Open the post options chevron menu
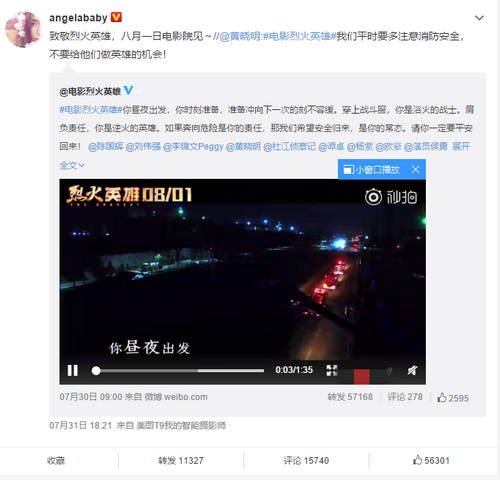Viewport: 500px width, 480px height. click(479, 18)
